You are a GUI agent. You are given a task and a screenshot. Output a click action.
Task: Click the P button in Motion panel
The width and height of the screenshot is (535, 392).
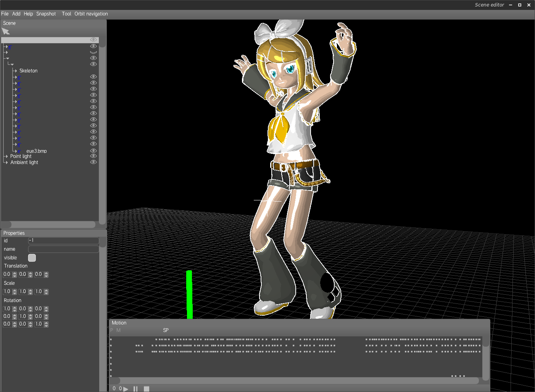112,330
